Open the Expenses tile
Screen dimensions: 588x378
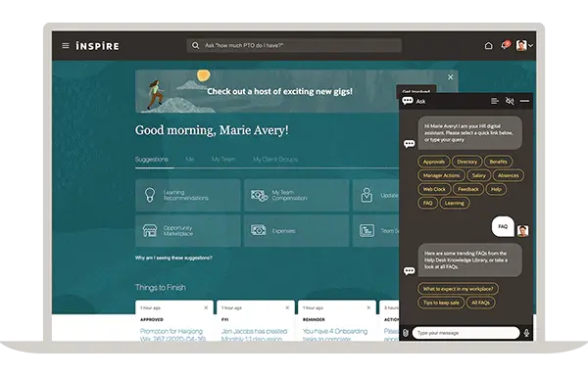click(x=296, y=231)
